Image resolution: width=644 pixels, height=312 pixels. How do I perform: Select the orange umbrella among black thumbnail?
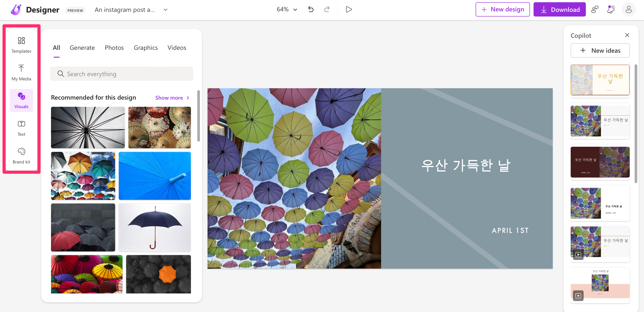click(158, 274)
